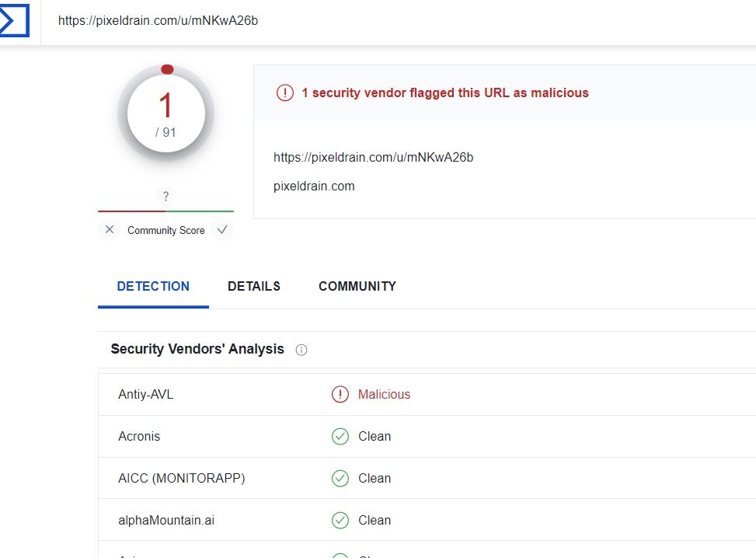Select the Antiy-AVL vendor name
Screen dimensions: 756x558
point(145,395)
